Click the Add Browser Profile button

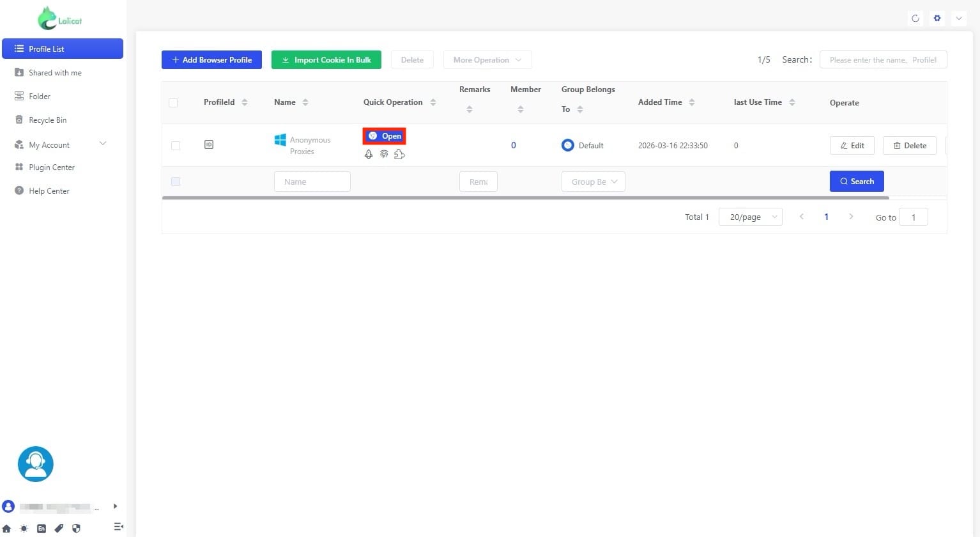click(211, 59)
